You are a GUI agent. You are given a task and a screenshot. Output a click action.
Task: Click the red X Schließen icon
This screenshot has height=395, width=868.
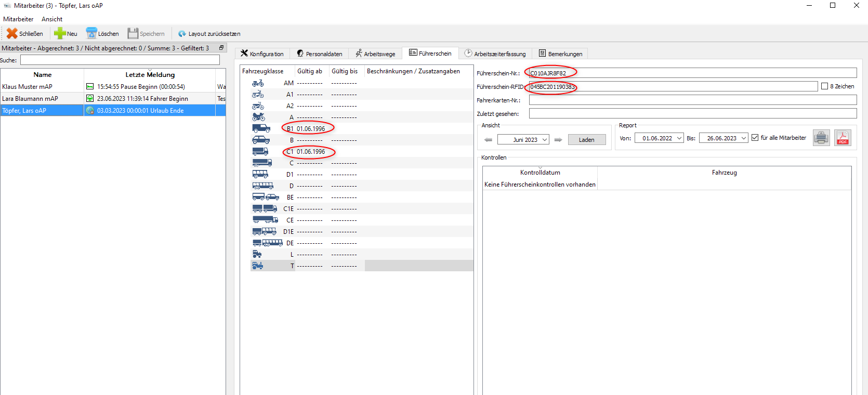click(x=12, y=34)
